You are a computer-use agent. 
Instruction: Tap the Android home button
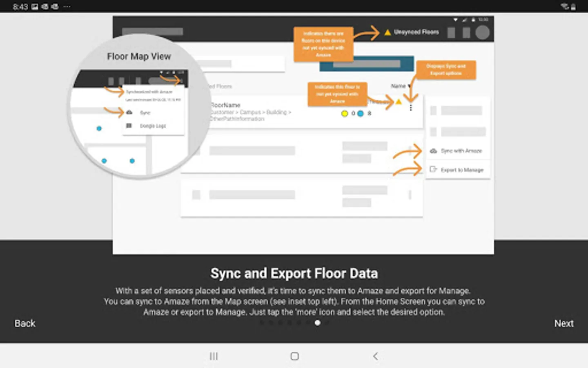click(294, 356)
